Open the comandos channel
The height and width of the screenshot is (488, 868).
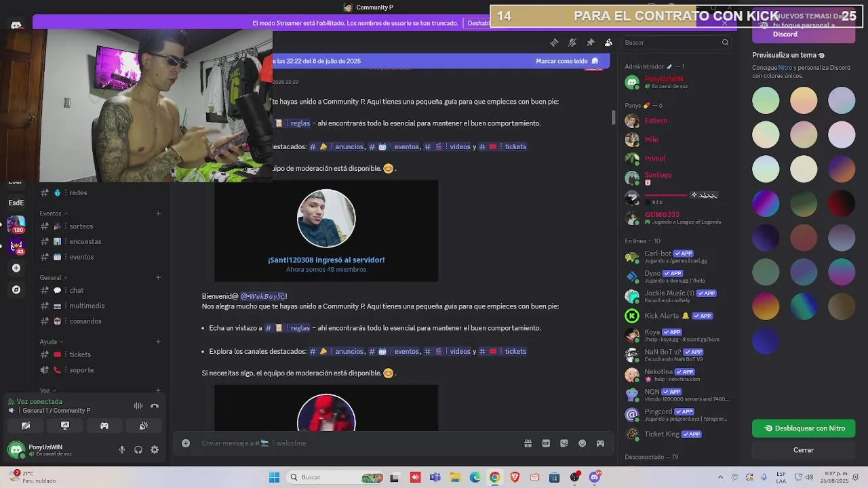coord(100,321)
